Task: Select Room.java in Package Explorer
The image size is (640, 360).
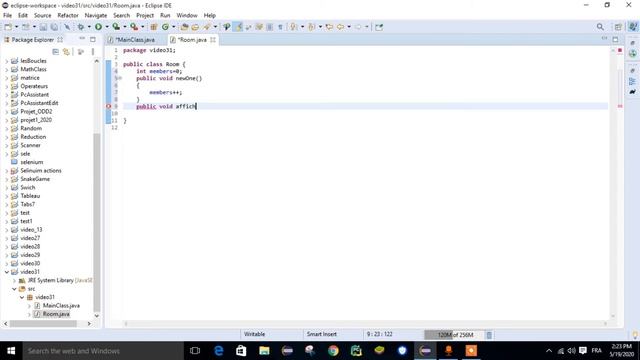Action: (56, 314)
